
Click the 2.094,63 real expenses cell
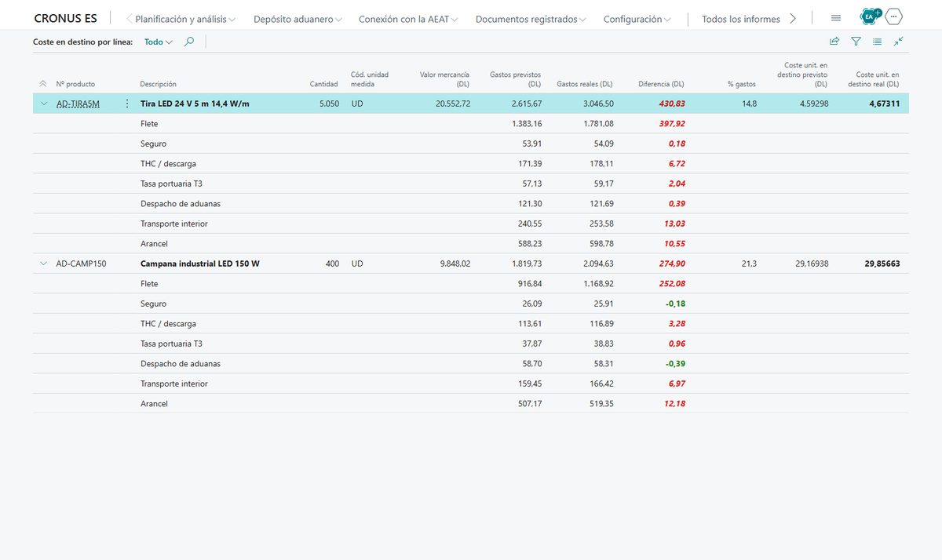(599, 264)
